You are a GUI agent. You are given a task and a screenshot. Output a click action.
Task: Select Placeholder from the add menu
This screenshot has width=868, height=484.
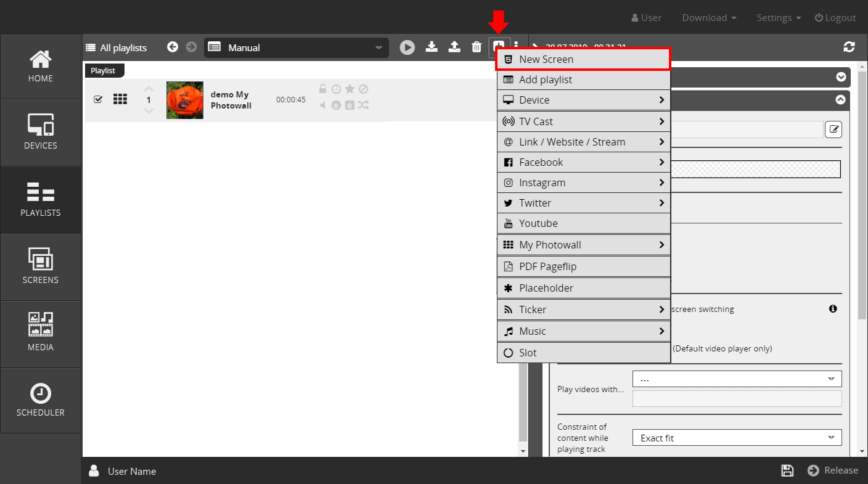click(x=583, y=288)
